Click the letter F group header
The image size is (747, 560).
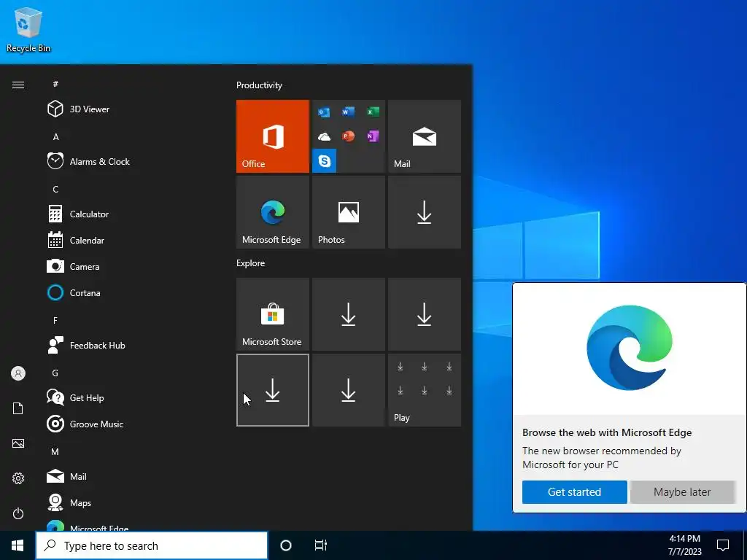(55, 321)
